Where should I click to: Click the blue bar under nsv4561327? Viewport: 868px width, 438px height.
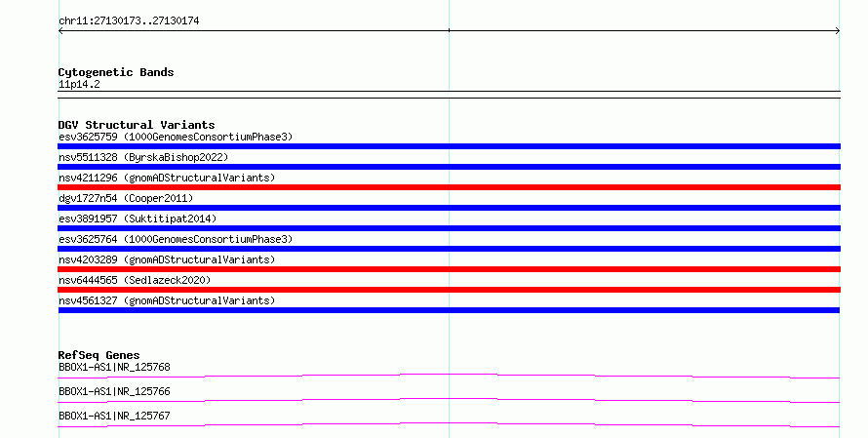[449, 310]
